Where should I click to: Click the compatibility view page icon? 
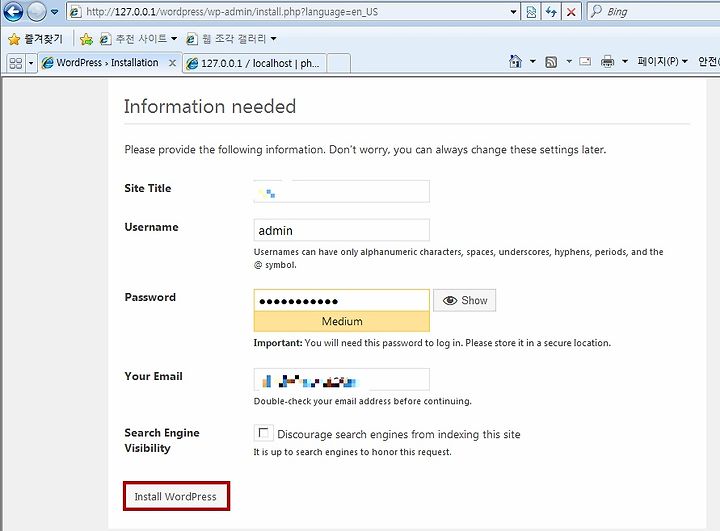point(531,12)
